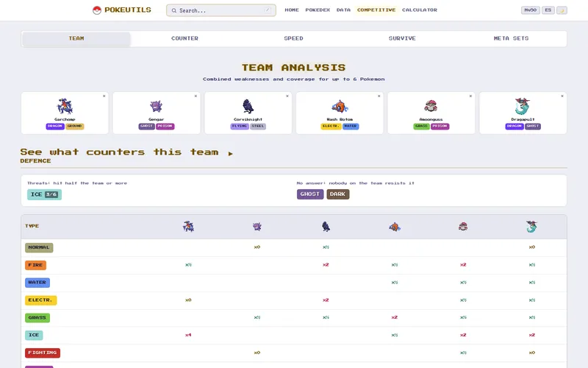This screenshot has height=368, width=588.
Task: Switch to the COUNTER tab
Action: 184,39
